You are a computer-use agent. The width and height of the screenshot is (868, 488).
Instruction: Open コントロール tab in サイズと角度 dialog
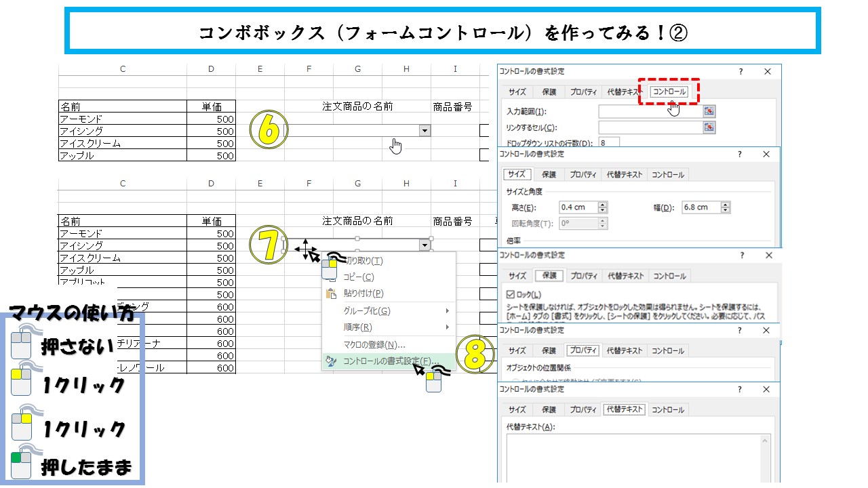(x=668, y=175)
